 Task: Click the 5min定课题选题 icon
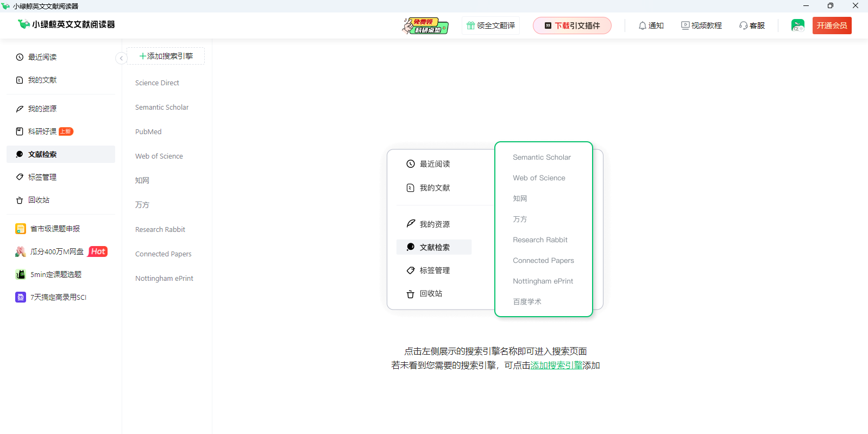[x=21, y=274]
